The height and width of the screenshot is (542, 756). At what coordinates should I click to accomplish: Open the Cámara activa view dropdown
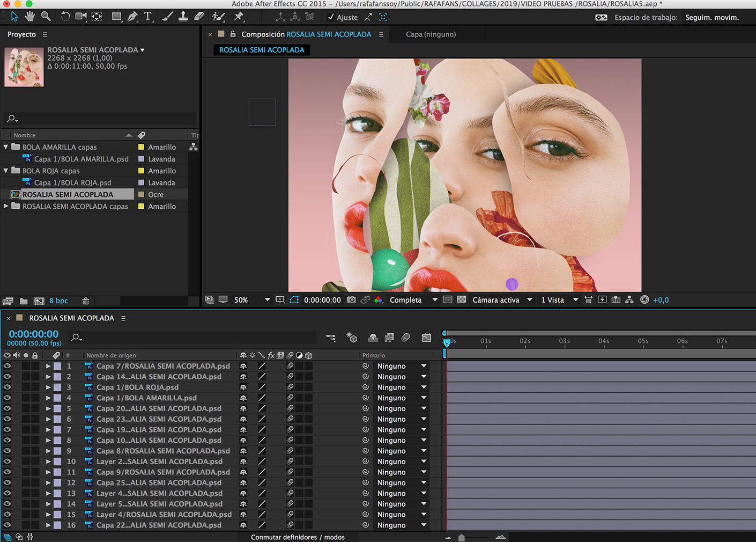[502, 300]
